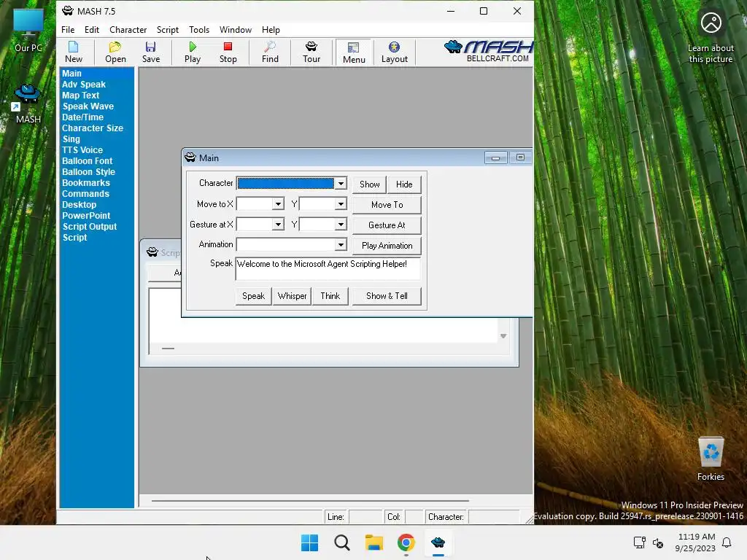This screenshot has width=747, height=560.
Task: Expand the Move to X dropdown
Action: (x=278, y=204)
